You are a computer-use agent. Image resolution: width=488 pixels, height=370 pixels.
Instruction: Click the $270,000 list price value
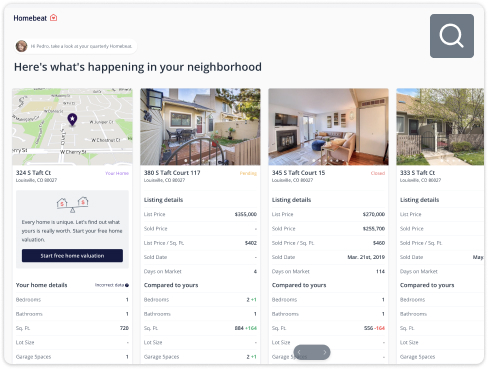coord(374,214)
